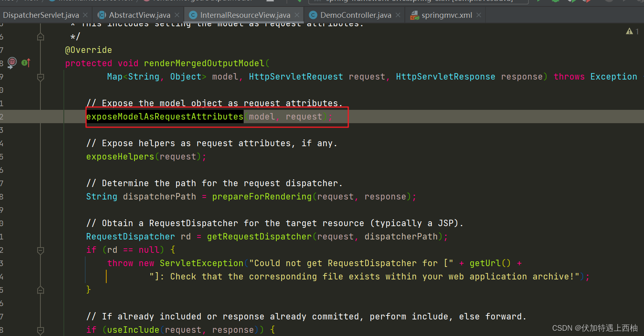Click the class icon on InternalResourceView.java tab
The image size is (644, 336).
click(193, 15)
